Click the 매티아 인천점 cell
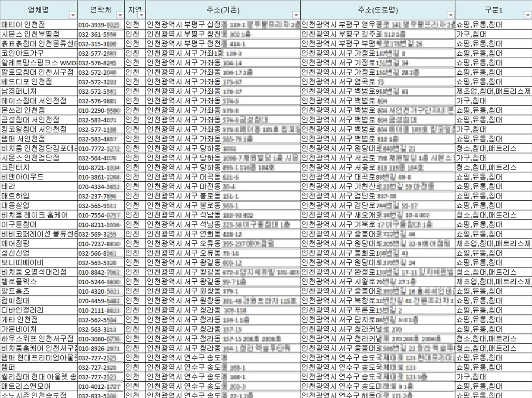The height and width of the screenshot is (398, 532). (39, 25)
